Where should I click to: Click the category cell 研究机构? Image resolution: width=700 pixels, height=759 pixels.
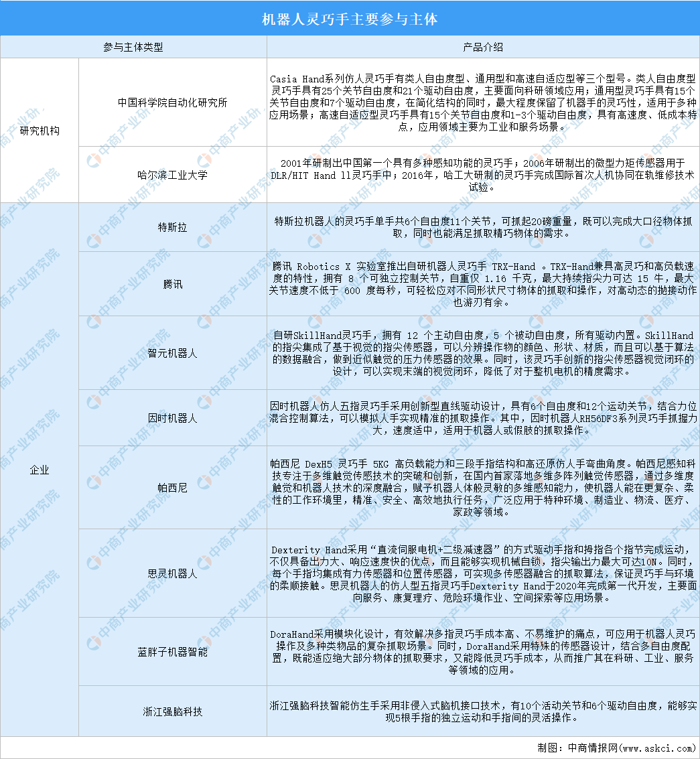tap(40, 131)
